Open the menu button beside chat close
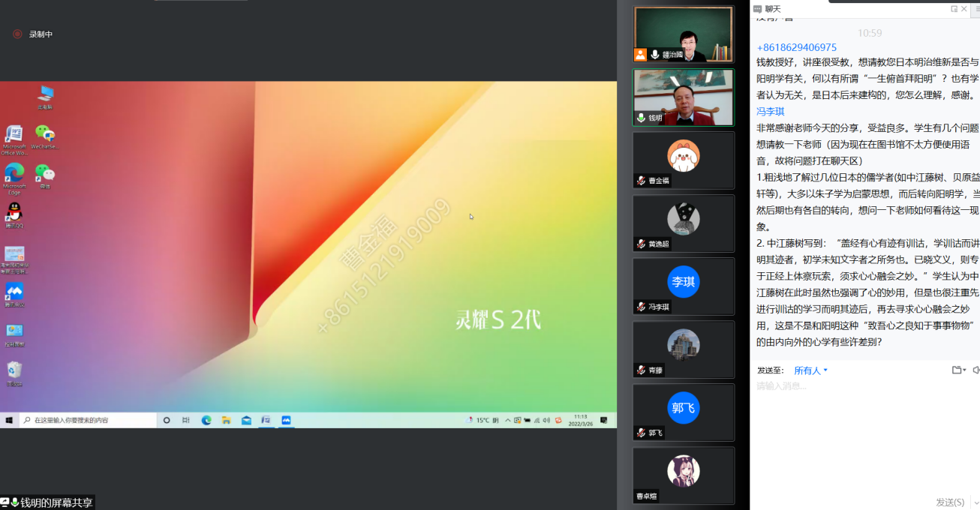980x510 pixels. click(976, 9)
